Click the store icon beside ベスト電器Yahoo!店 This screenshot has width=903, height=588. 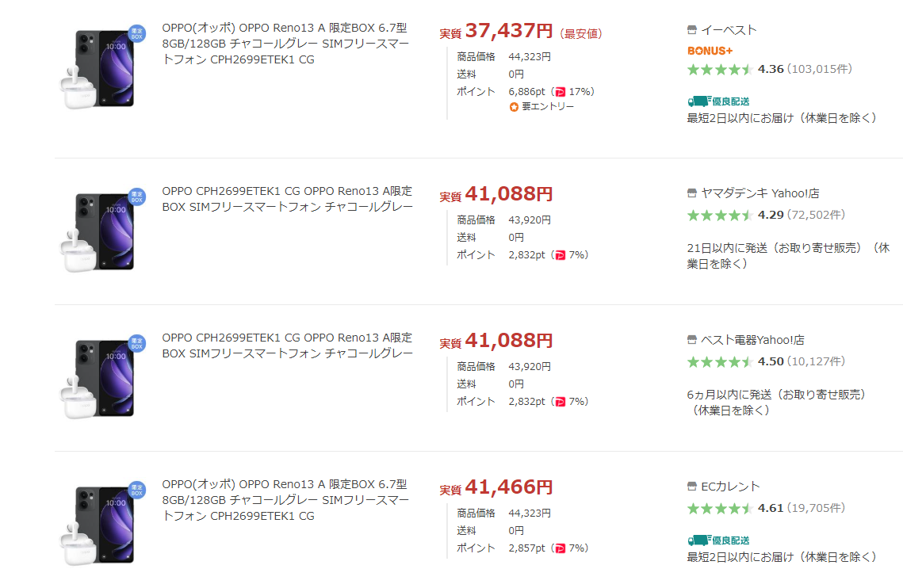click(x=691, y=340)
